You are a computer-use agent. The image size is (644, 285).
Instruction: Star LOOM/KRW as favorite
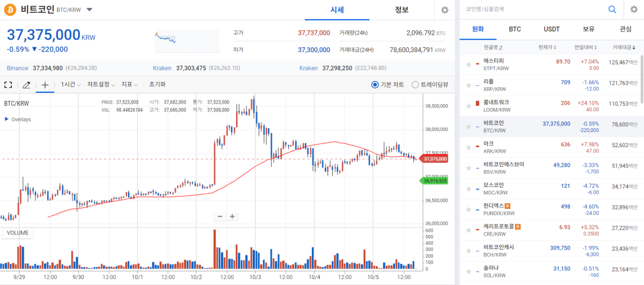[x=469, y=106]
